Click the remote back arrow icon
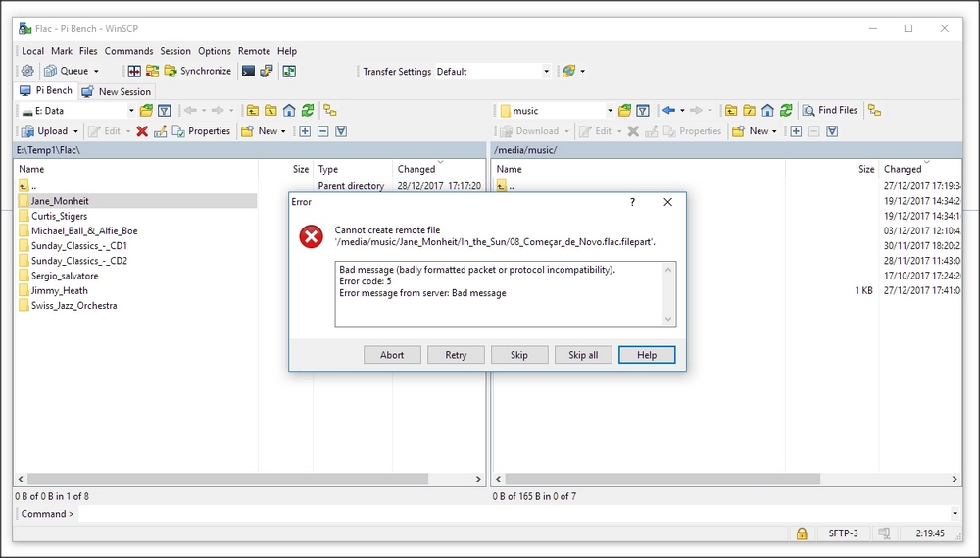Screen dimensions: 980x558 (x=668, y=111)
